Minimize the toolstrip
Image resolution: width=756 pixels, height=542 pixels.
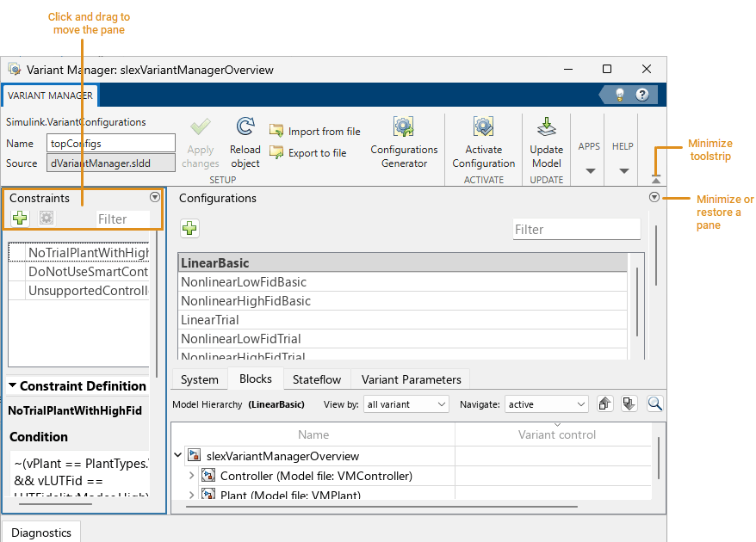coord(656,179)
